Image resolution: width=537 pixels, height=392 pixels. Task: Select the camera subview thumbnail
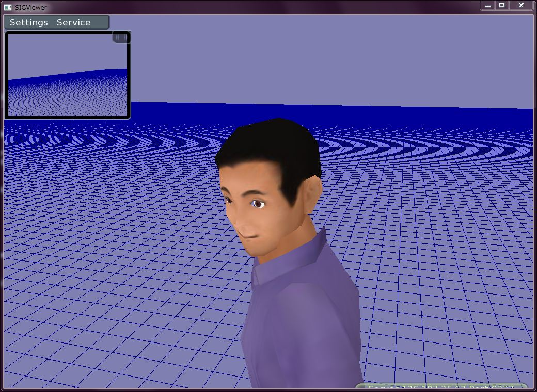point(68,75)
